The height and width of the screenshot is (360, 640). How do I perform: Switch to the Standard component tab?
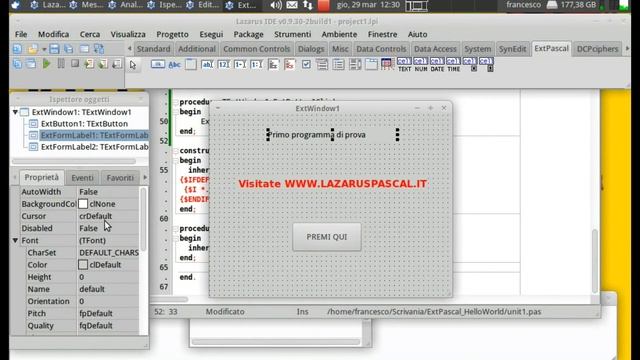pos(153,49)
